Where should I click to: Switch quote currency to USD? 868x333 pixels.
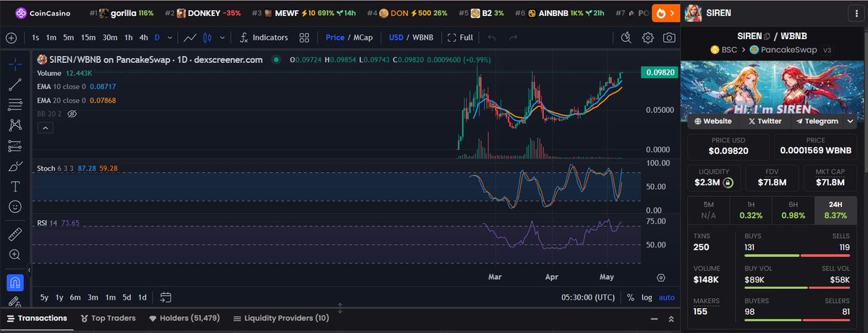tap(396, 38)
